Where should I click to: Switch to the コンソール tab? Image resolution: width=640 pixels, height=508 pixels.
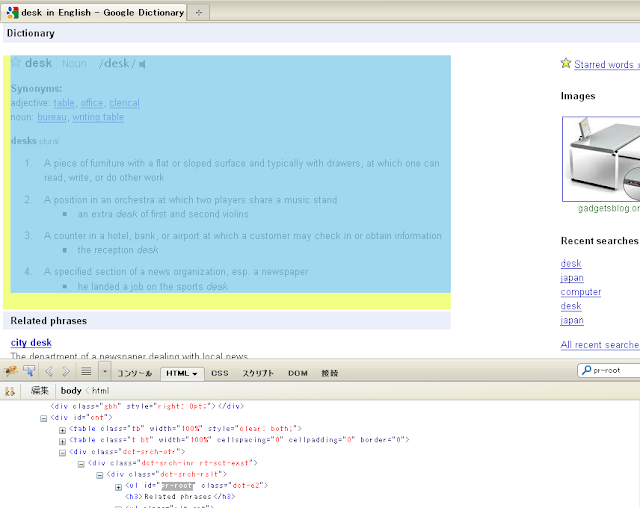tap(135, 373)
